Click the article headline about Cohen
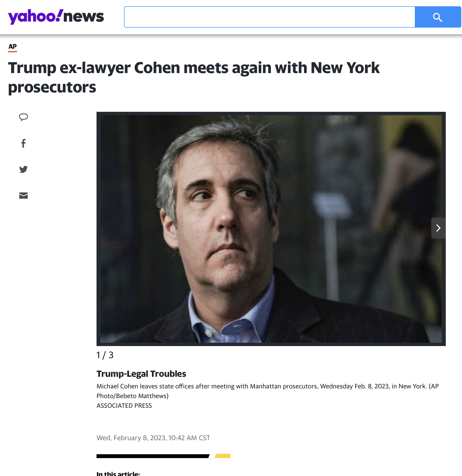Screen dimensions: 462x476 (194, 77)
